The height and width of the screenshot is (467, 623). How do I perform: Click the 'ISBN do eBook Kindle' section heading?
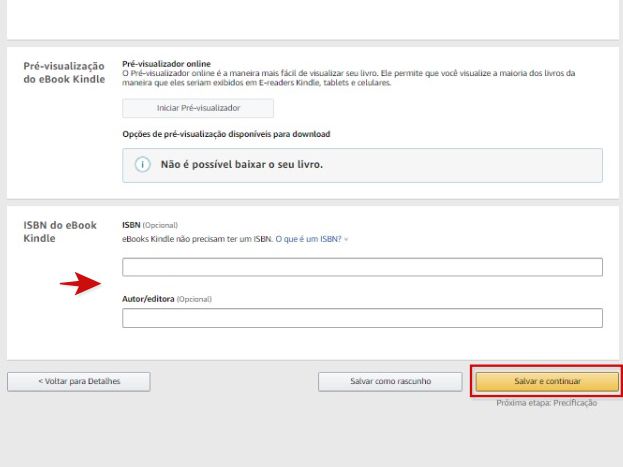pyautogui.click(x=60, y=232)
